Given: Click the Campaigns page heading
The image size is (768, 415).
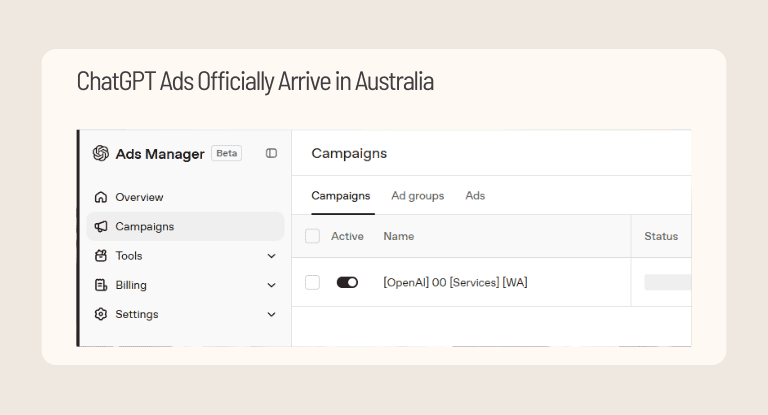Looking at the screenshot, I should [x=349, y=153].
